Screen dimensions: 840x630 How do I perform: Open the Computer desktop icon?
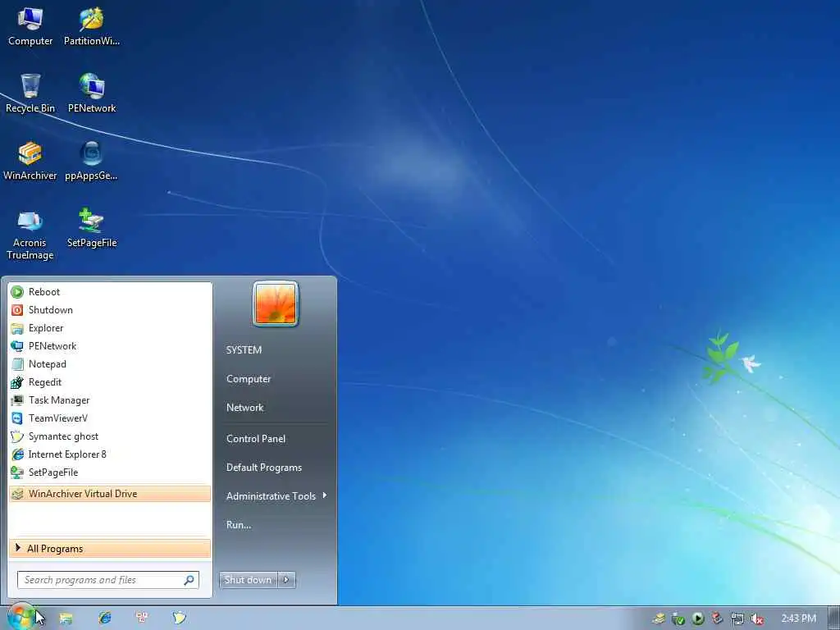30,27
